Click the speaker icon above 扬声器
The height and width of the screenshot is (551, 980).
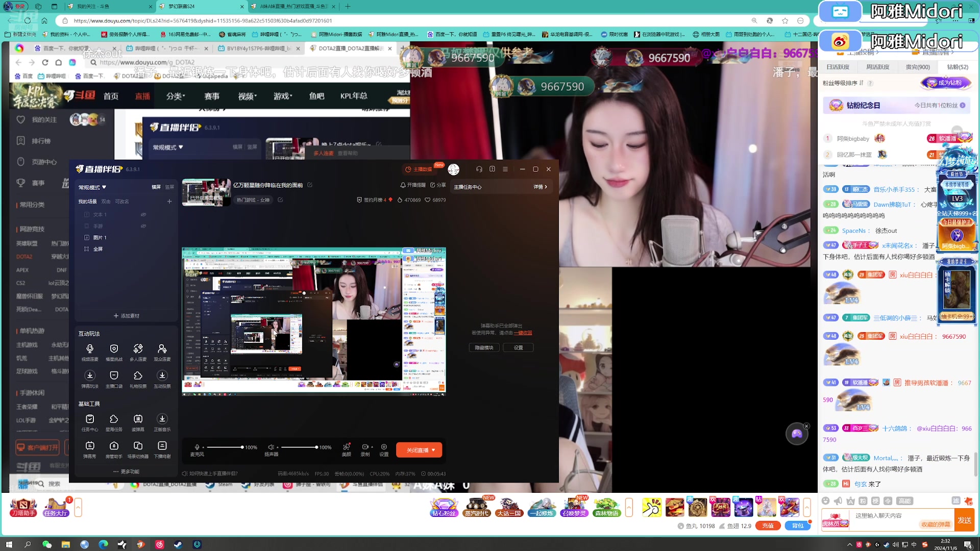[271, 447]
